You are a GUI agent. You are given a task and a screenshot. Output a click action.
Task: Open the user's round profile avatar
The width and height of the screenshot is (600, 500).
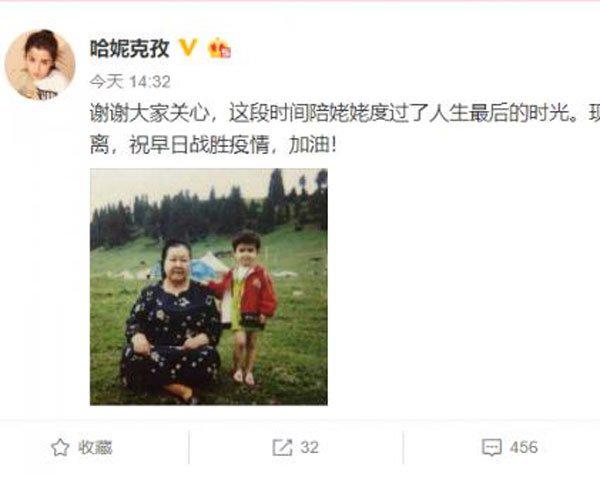[x=40, y=65]
